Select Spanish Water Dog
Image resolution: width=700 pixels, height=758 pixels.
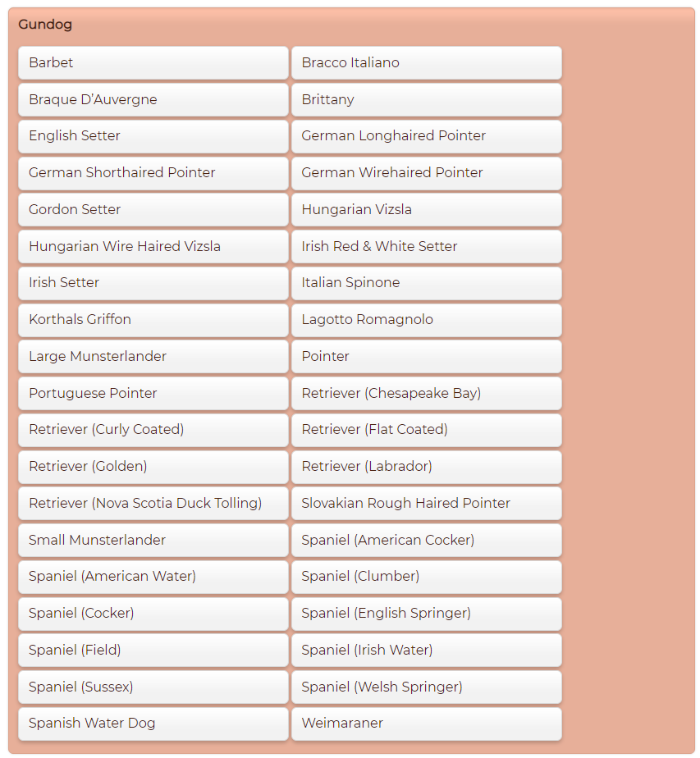pos(153,724)
